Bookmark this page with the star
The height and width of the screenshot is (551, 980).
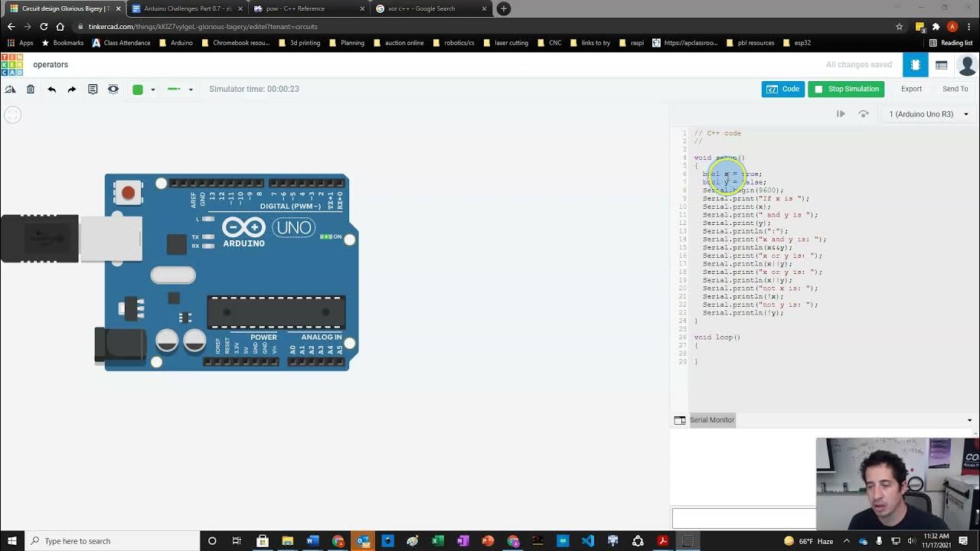point(899,27)
